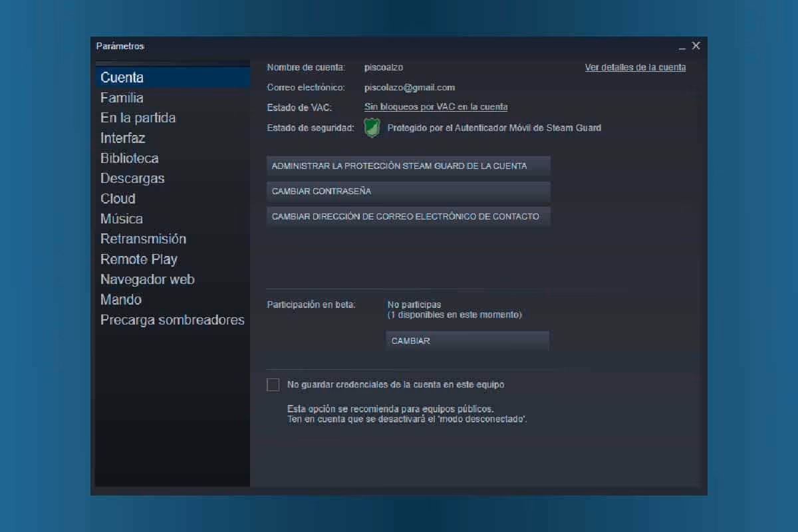Close the Parámetros window
The height and width of the screenshot is (532, 798).
click(x=696, y=46)
